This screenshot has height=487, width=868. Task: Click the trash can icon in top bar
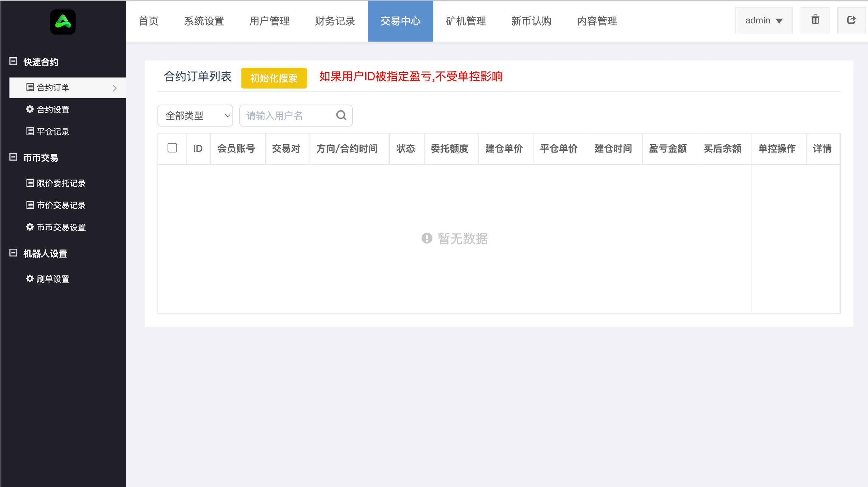pos(815,20)
